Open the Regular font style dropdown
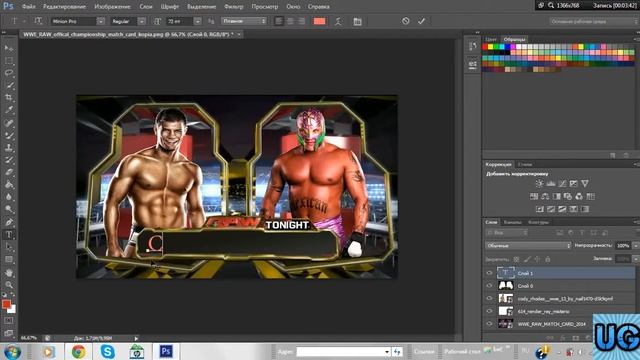The width and height of the screenshot is (640, 360). [141, 21]
